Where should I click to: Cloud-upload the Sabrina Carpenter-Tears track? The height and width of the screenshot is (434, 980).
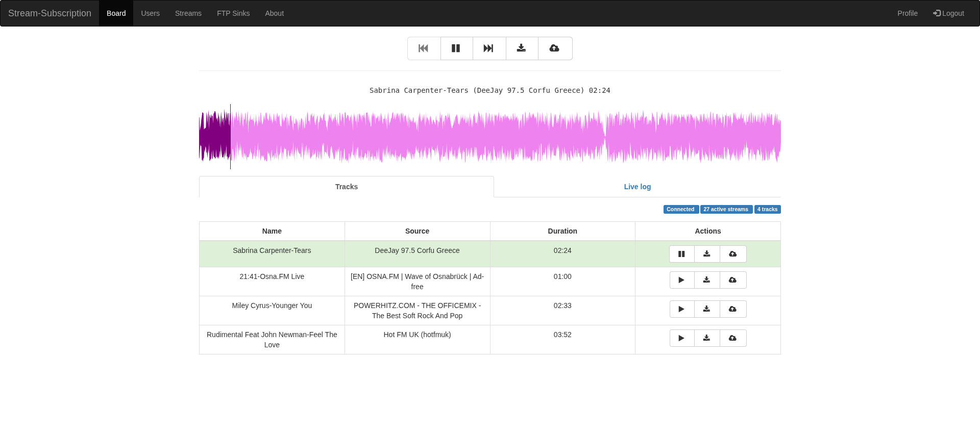[x=733, y=254]
